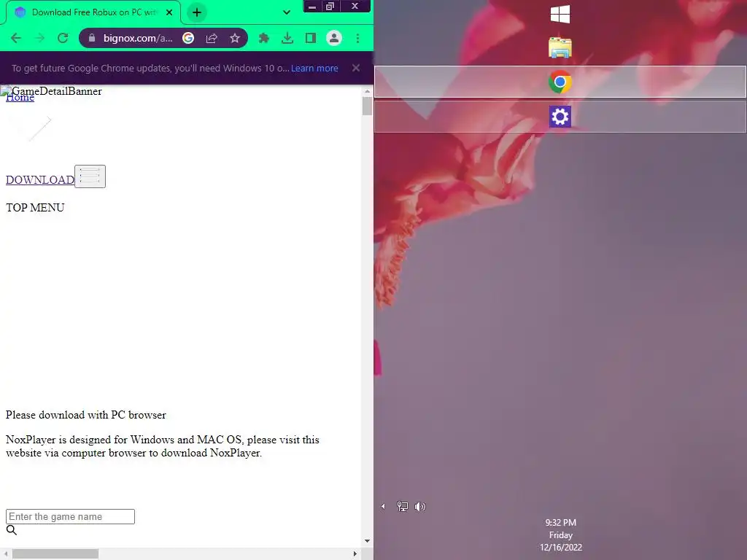
Task: Click the TOP MENU text
Action: (35, 208)
